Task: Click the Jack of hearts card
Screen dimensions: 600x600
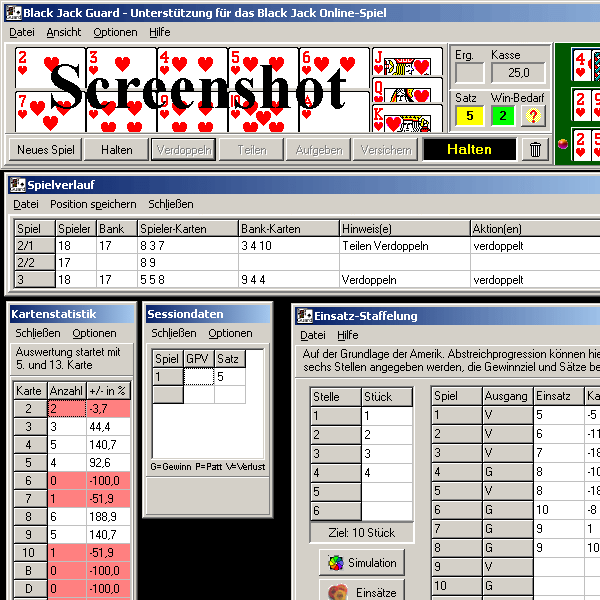Action: tap(406, 61)
